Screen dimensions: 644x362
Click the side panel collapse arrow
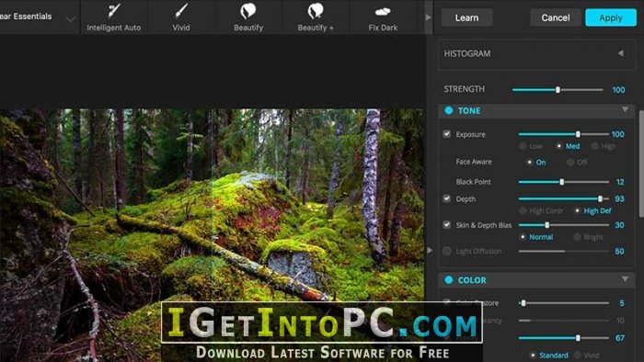tap(430, 250)
